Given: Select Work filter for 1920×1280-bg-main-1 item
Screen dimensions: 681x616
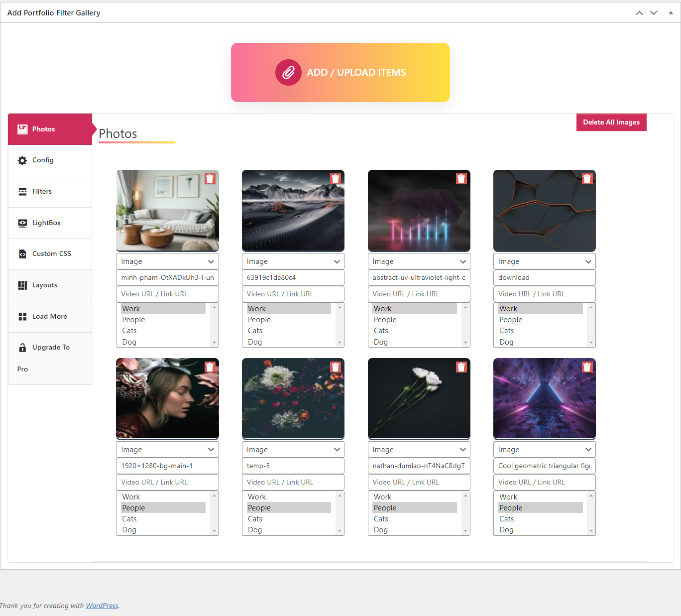Looking at the screenshot, I should coord(163,497).
